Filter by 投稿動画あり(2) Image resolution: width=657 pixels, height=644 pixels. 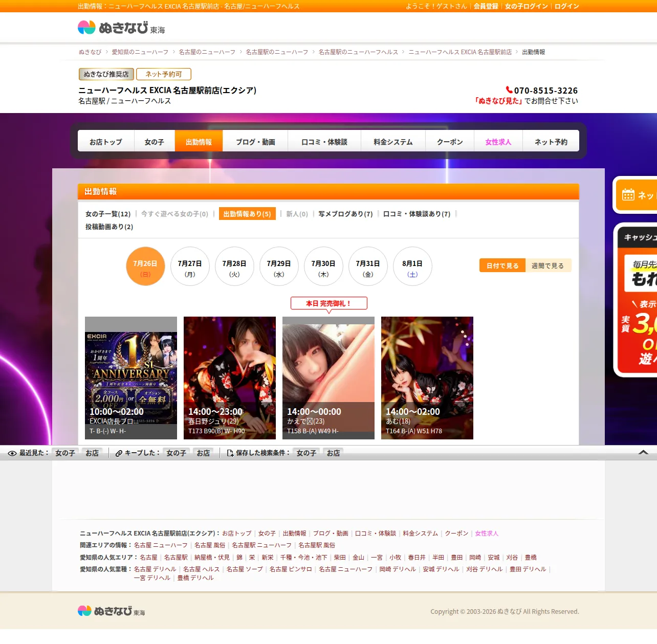(x=109, y=227)
